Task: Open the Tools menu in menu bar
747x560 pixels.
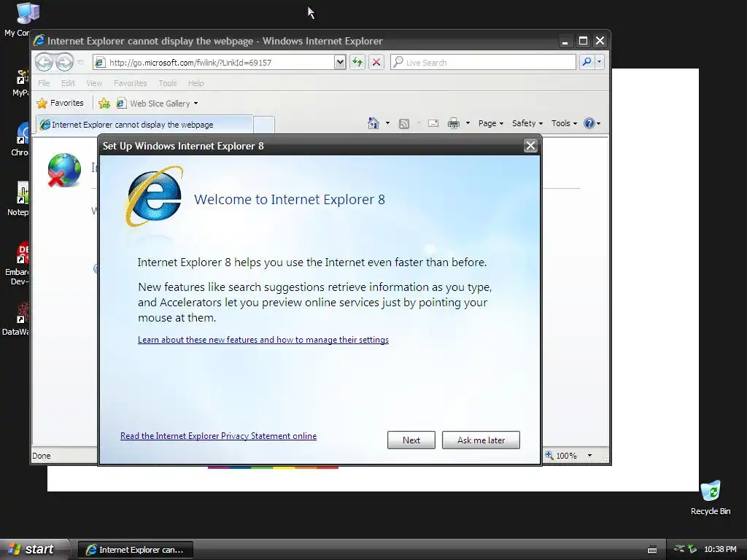Action: pos(168,83)
